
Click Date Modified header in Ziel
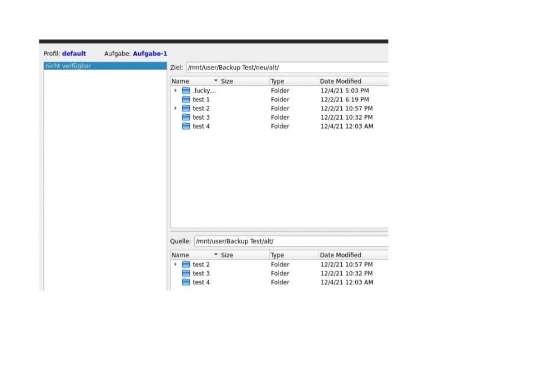(x=354, y=82)
